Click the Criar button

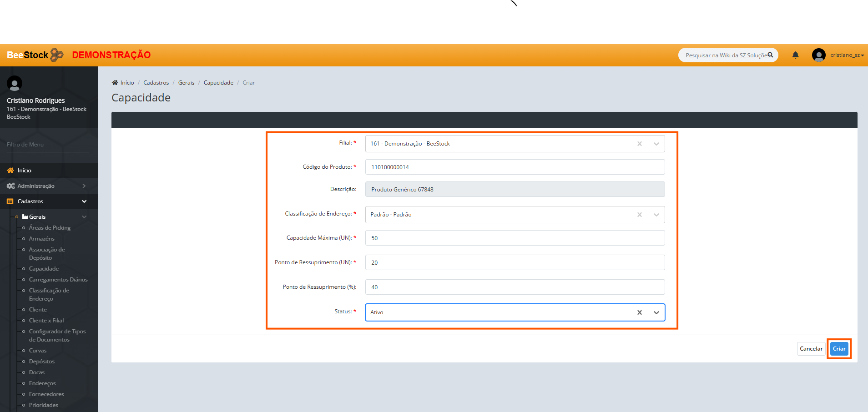click(839, 349)
